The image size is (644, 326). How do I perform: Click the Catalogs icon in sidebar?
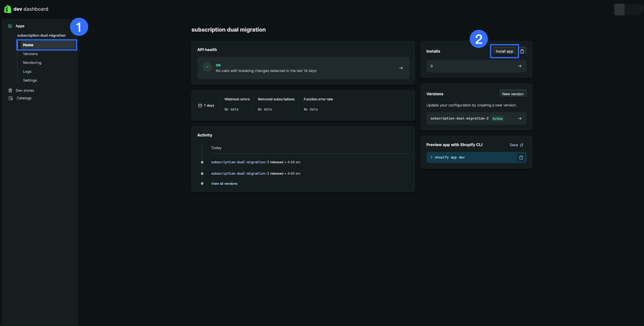click(10, 98)
